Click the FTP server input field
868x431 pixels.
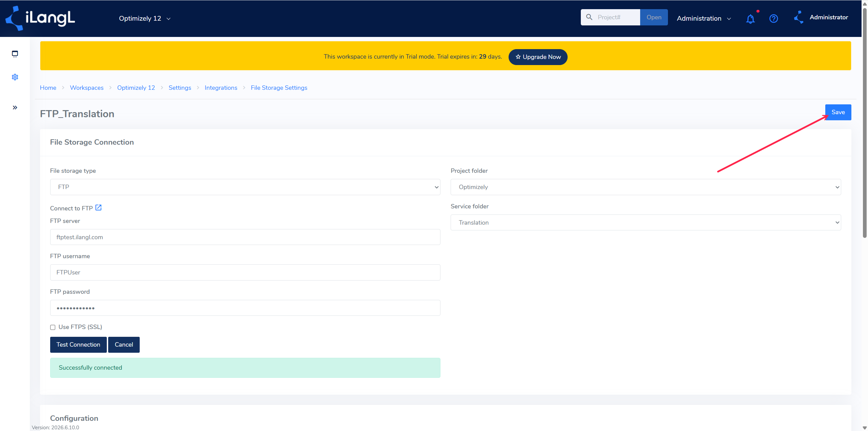[x=245, y=237]
